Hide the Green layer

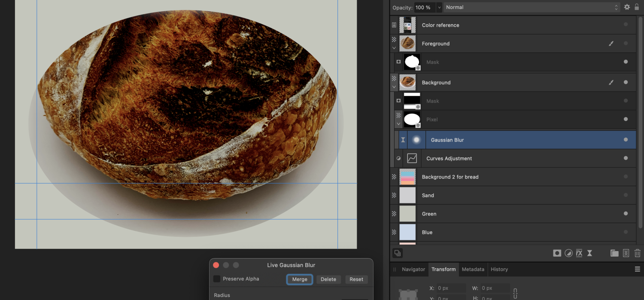[x=626, y=214]
